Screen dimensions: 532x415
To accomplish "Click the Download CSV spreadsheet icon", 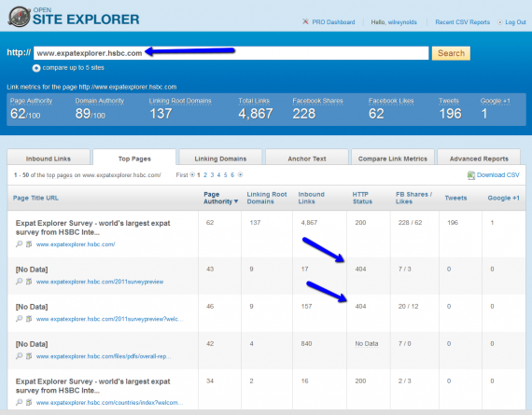I will pyautogui.click(x=471, y=175).
